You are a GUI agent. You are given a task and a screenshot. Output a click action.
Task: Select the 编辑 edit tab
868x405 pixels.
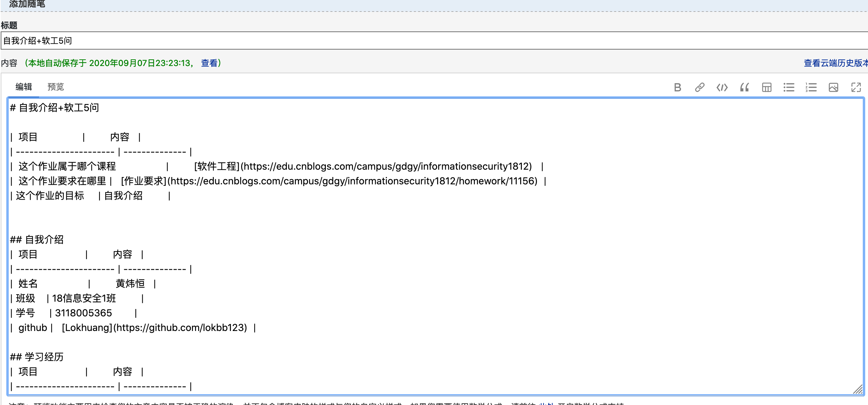pos(24,87)
